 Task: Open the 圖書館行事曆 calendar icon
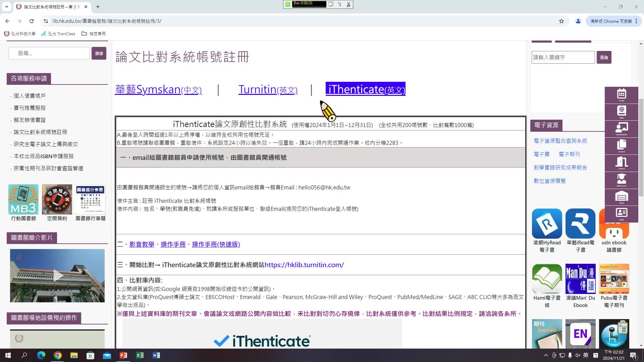click(x=91, y=199)
